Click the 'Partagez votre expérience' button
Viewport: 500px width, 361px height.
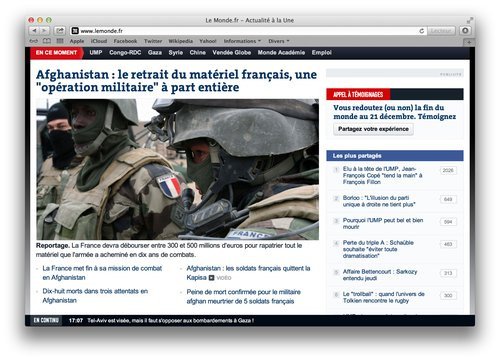[x=373, y=129]
